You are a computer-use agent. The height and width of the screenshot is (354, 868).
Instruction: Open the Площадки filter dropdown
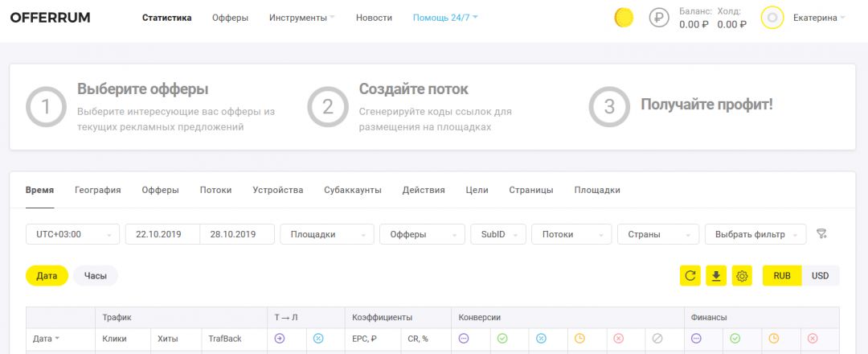pyautogui.click(x=327, y=234)
